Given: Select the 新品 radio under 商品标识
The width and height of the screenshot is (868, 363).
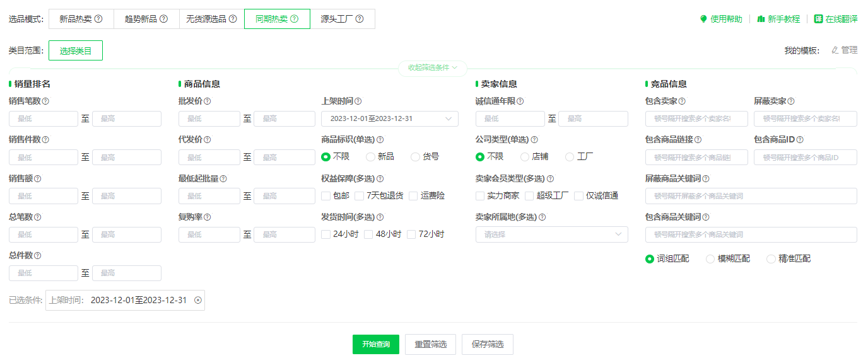Looking at the screenshot, I should 370,156.
